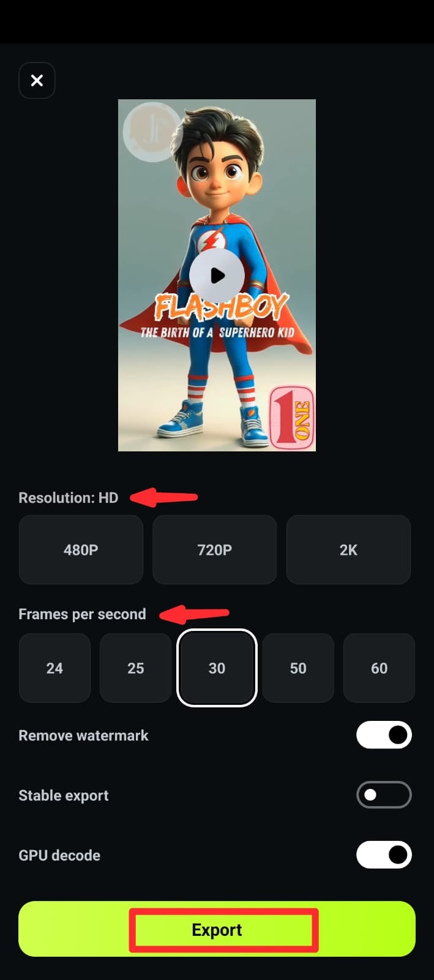
Task: Tap the ONE episode badge on preview
Action: tap(292, 418)
